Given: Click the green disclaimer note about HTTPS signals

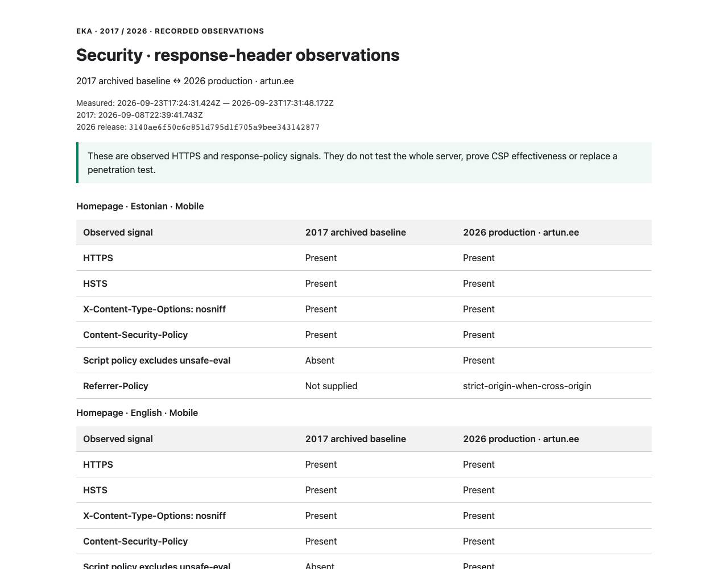Looking at the screenshot, I should [x=364, y=163].
